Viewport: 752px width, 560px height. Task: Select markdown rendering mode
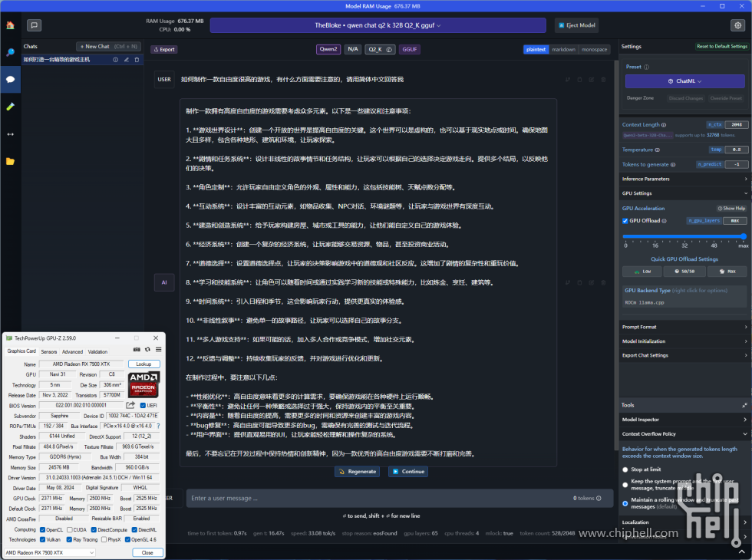563,49
